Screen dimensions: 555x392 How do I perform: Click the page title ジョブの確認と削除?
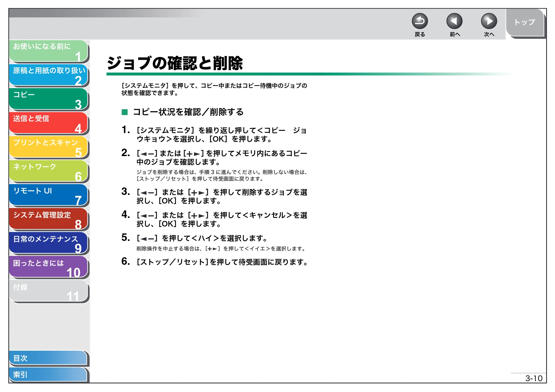tap(175, 63)
